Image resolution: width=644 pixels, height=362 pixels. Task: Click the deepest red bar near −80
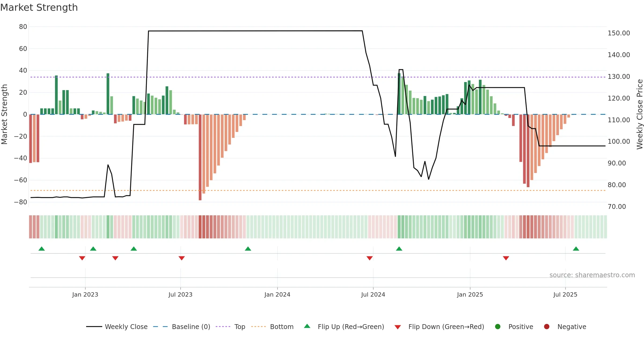(200, 157)
